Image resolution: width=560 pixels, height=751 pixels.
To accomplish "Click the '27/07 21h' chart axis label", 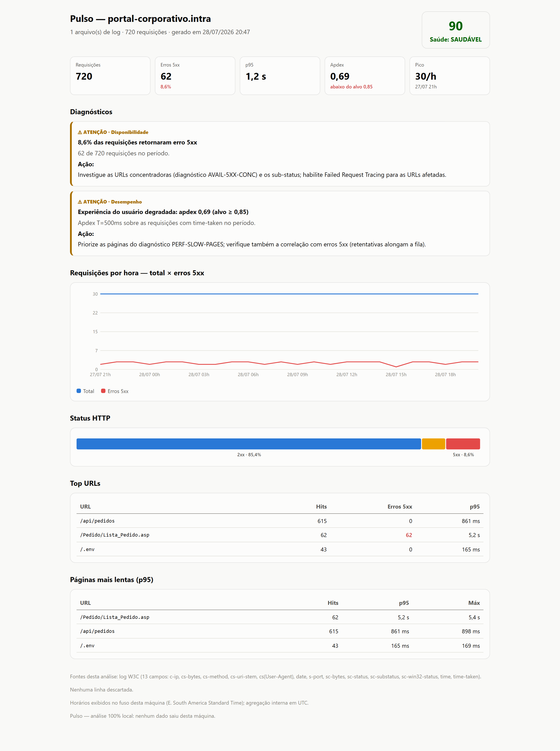I will coord(100,375).
